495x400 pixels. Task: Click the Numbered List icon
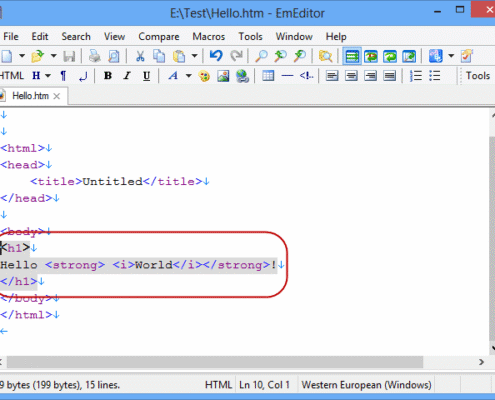tap(416, 76)
